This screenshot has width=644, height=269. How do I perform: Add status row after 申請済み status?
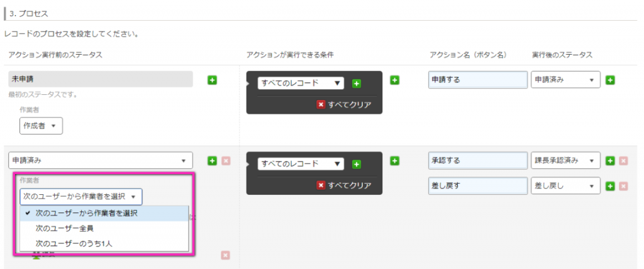coord(212,160)
